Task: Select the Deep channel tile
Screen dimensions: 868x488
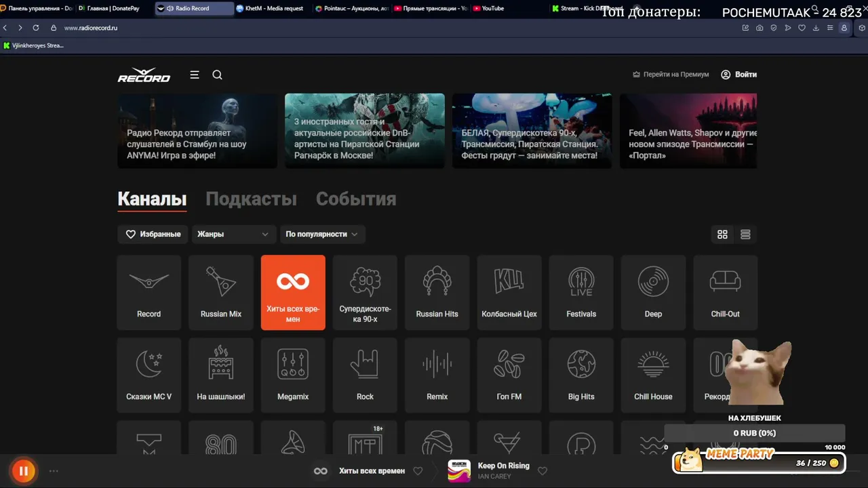Action: point(653,292)
